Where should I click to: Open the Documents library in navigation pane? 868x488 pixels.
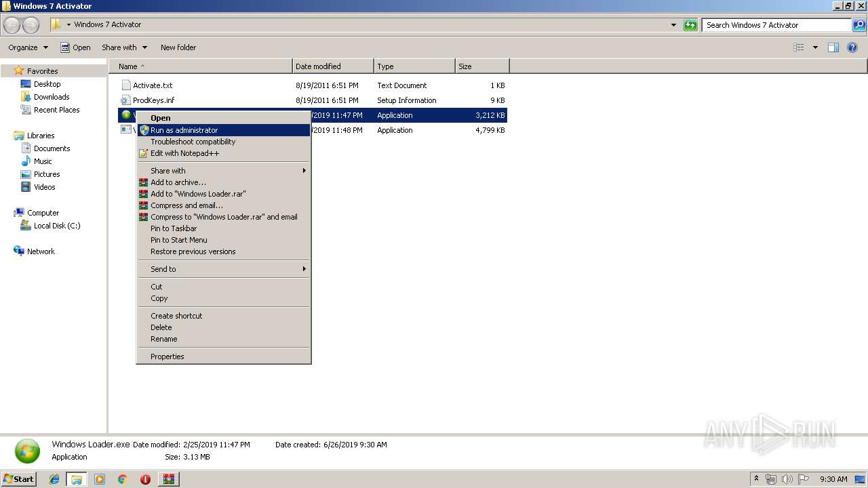click(52, 148)
